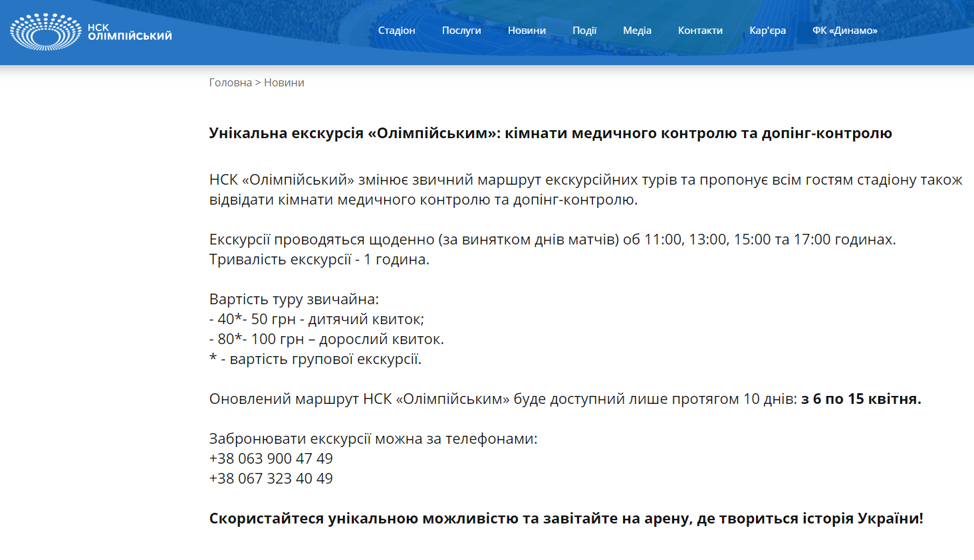Image resolution: width=974 pixels, height=560 pixels.
Task: Open the Кар'єра menu
Action: [767, 30]
